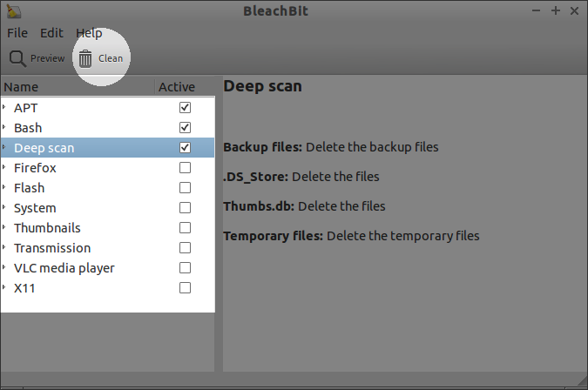Select the Flash cleaner entry
588x390 pixels.
(29, 188)
